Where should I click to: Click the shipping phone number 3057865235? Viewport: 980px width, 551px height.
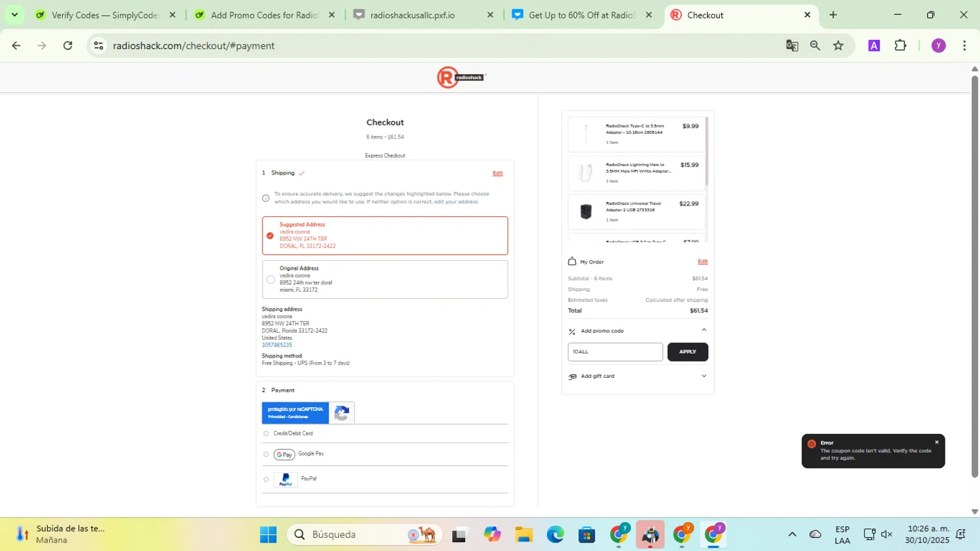tap(277, 345)
